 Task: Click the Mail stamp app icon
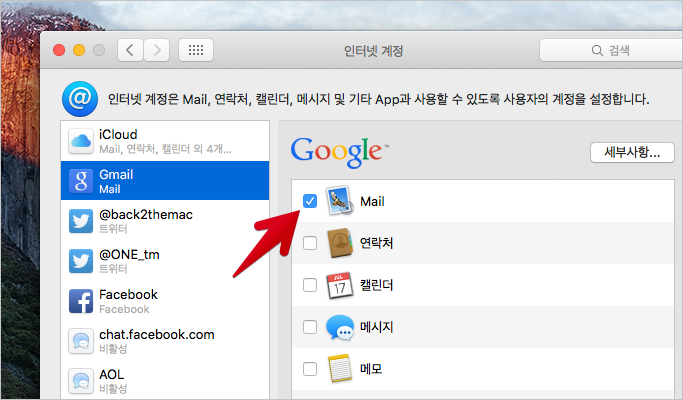[340, 201]
